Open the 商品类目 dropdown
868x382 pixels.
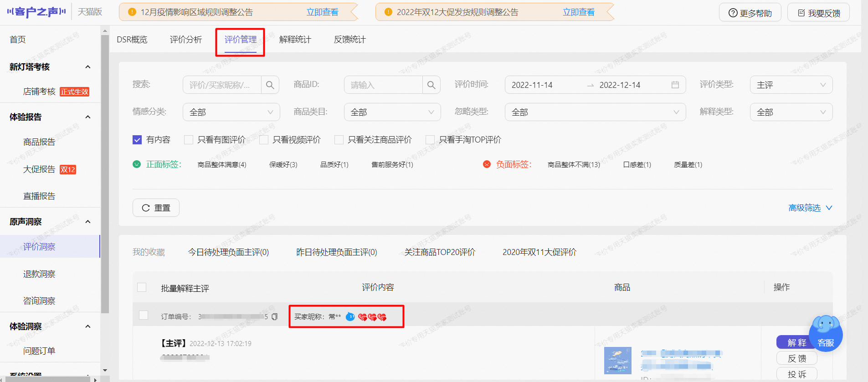392,112
